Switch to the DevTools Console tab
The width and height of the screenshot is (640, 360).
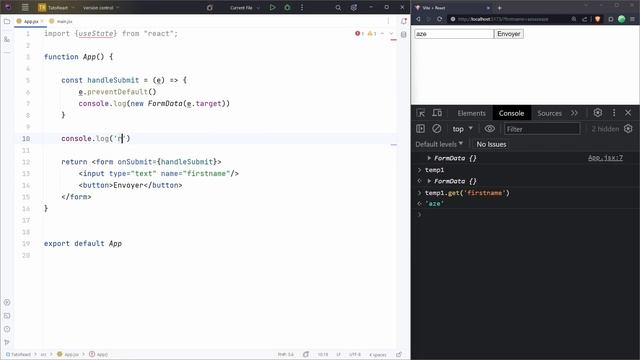[x=511, y=113]
